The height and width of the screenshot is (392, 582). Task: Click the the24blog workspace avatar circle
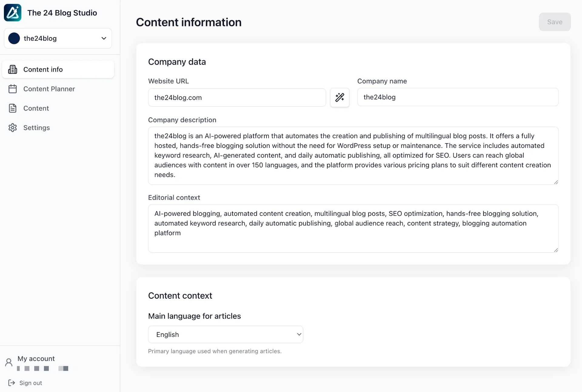(x=14, y=39)
